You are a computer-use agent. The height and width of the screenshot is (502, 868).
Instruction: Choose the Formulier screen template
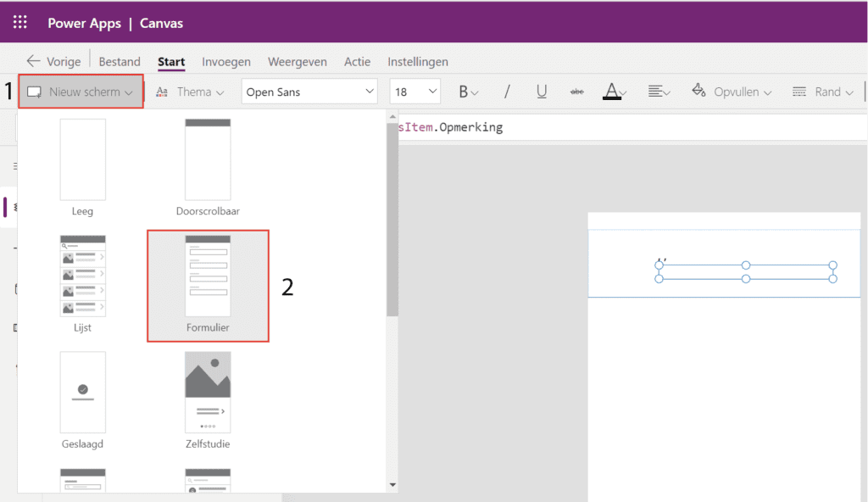(208, 286)
